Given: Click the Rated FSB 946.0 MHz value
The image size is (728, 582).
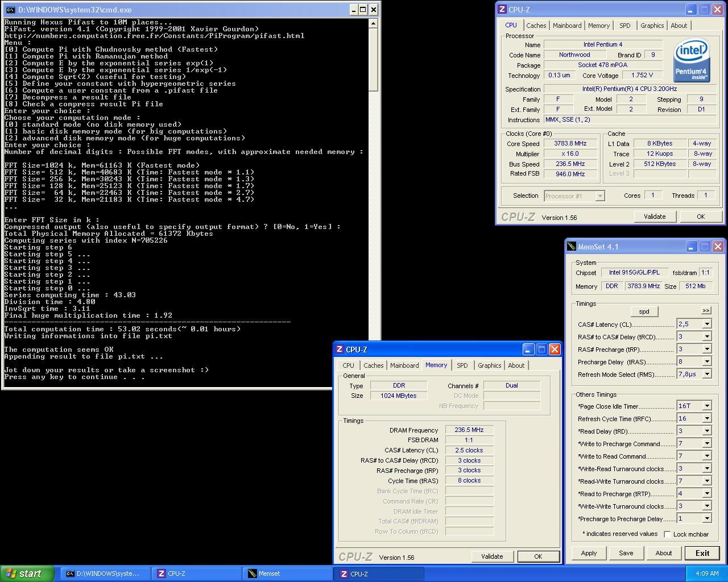Looking at the screenshot, I should 570,174.
